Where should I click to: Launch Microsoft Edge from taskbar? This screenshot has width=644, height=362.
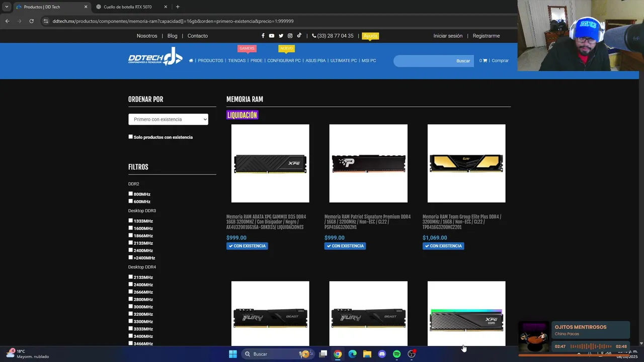[x=353, y=354]
